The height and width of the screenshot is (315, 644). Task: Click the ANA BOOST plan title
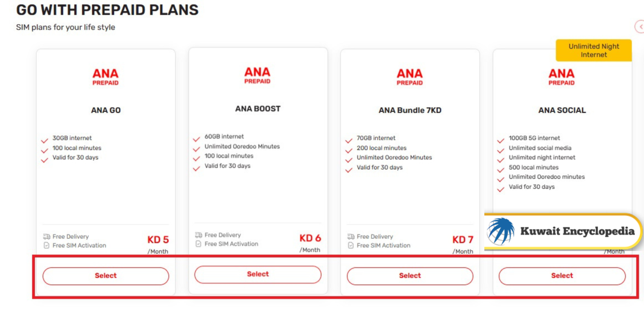pyautogui.click(x=257, y=108)
